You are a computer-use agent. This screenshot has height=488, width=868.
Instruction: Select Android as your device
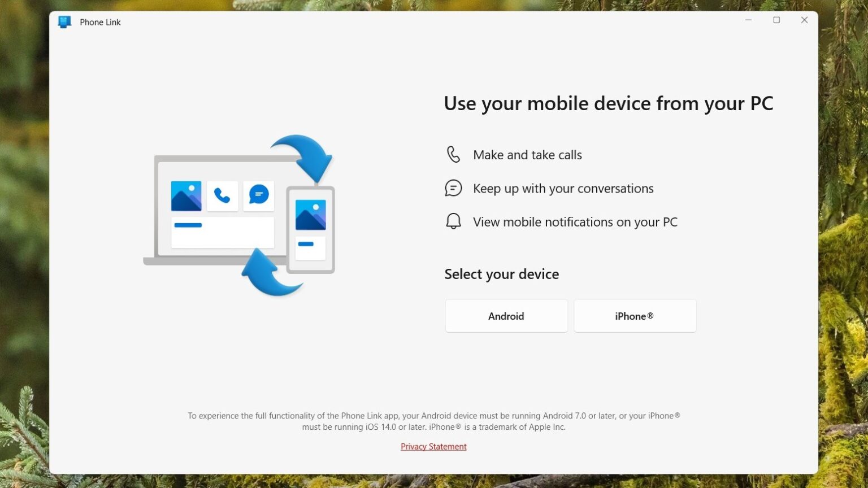[506, 316]
